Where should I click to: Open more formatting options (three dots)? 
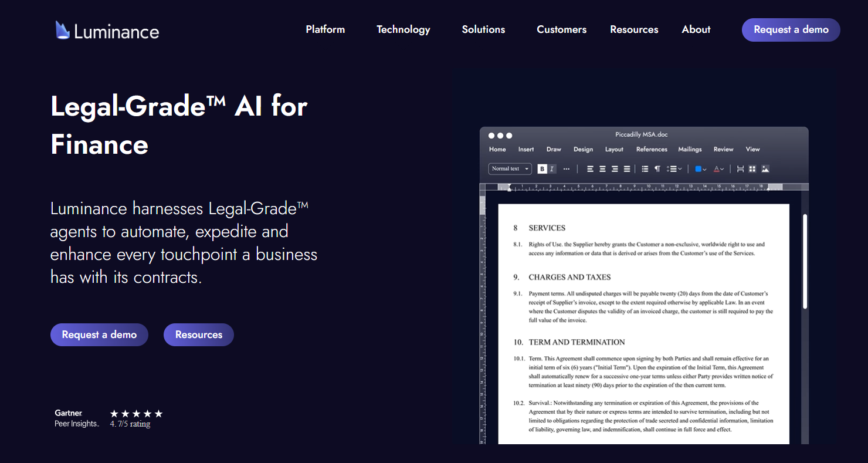[566, 169]
